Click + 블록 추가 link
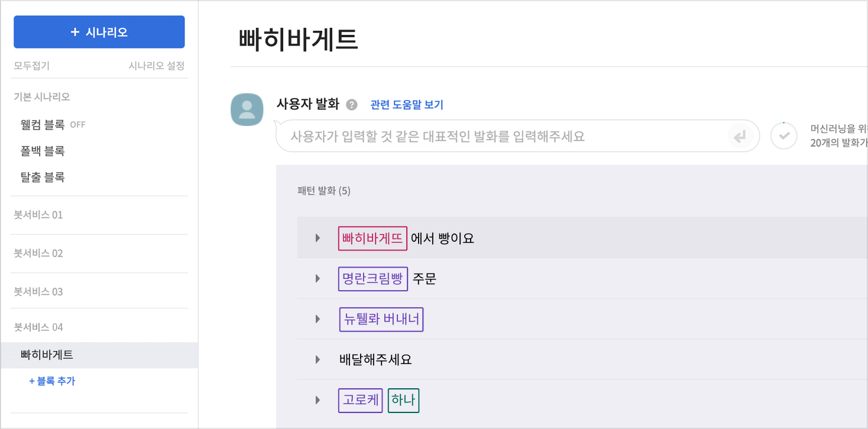Screen dimensions: 868x429 [52, 381]
